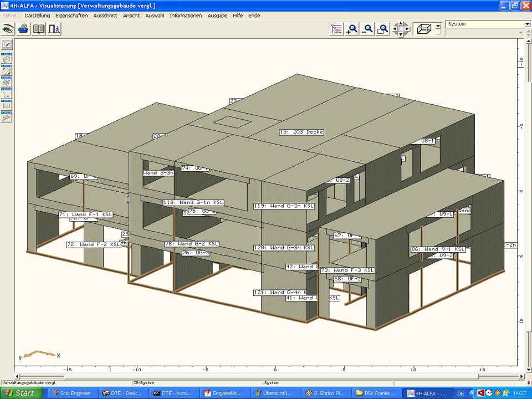
Task: Open the 3D box view dropdown arrow
Action: [x=438, y=25]
